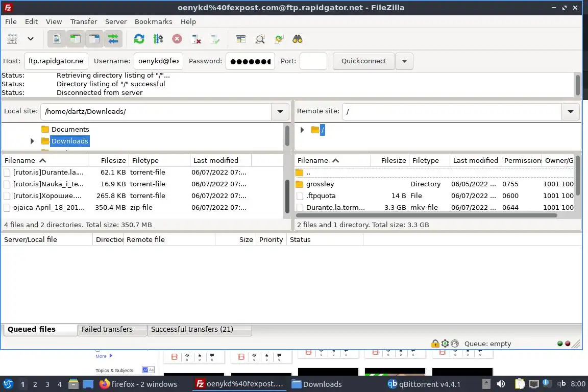Viewport: 588px width, 392px height.
Task: Click the FileZilla logo in title bar
Action: click(x=8, y=8)
